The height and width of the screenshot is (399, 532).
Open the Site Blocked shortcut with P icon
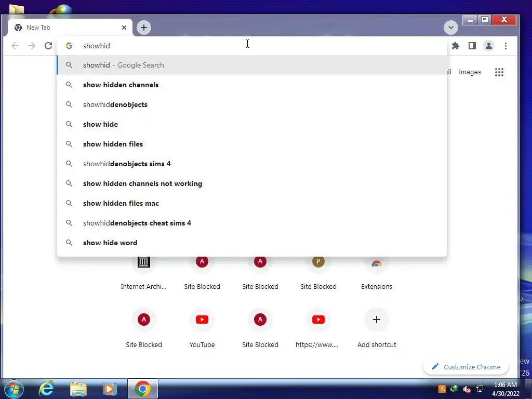tap(318, 273)
